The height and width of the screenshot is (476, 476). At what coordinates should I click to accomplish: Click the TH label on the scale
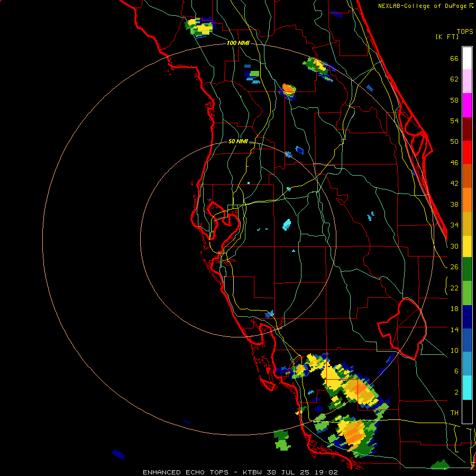coord(454,413)
